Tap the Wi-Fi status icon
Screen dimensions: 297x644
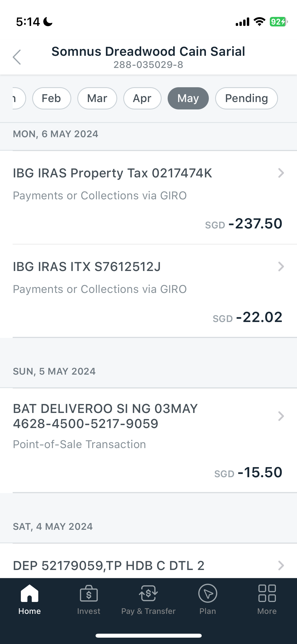point(260,22)
